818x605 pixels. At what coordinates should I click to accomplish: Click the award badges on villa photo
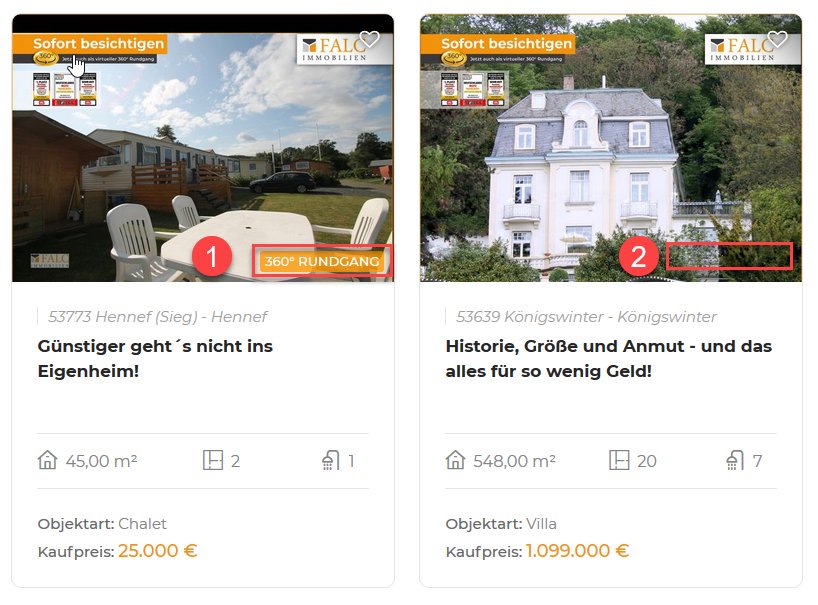coord(473,89)
